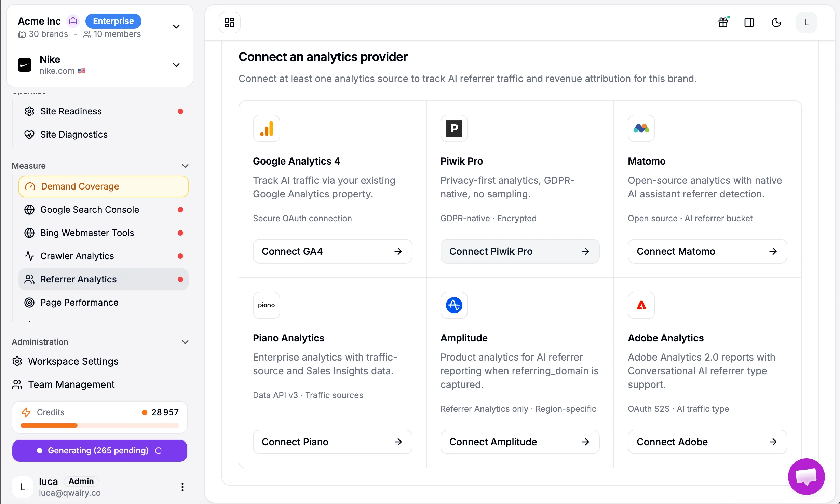Screen dimensions: 840x504
Task: Click the Crawler Analytics pulse icon
Action: (29, 256)
